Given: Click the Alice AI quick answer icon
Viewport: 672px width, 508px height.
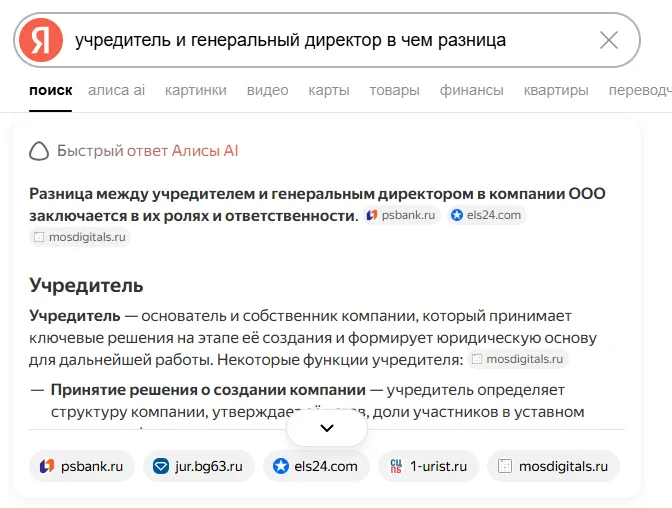Looking at the screenshot, I should coord(39,151).
